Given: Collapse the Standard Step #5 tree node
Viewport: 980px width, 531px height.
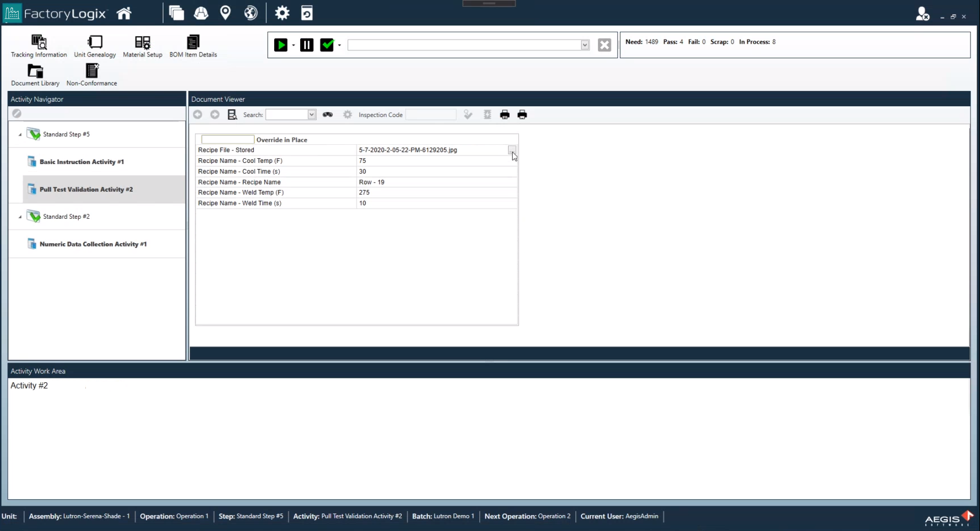Looking at the screenshot, I should coord(19,134).
